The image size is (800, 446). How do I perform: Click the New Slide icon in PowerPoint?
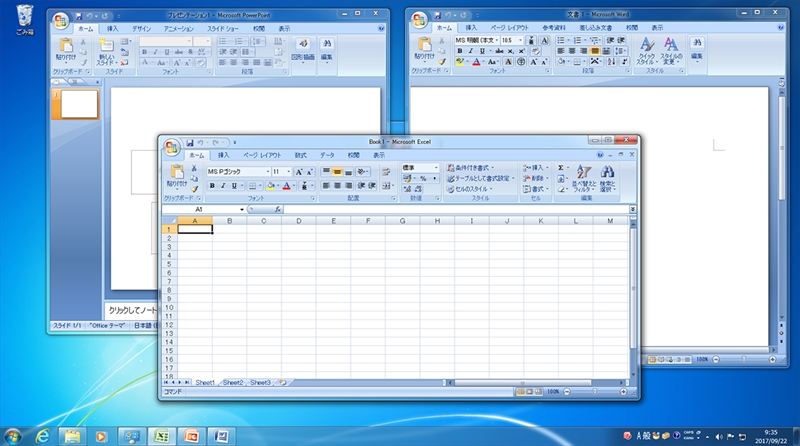pos(107,45)
